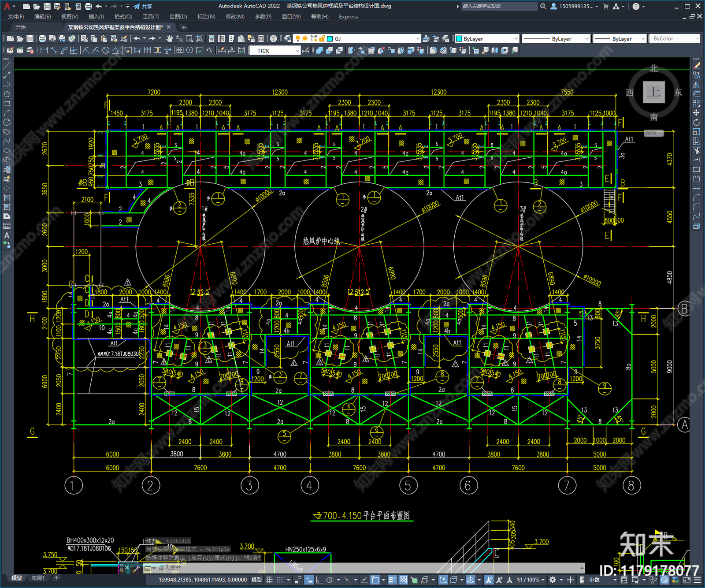Viewport: 705px width, 588px height.
Task: Switch to the 布局1 layout tab
Action: (x=38, y=578)
